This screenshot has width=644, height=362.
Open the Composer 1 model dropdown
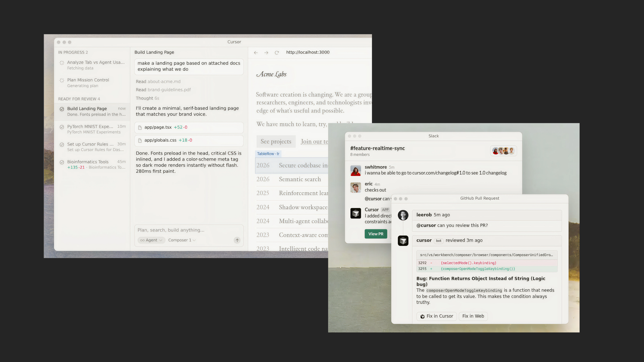[x=182, y=240]
